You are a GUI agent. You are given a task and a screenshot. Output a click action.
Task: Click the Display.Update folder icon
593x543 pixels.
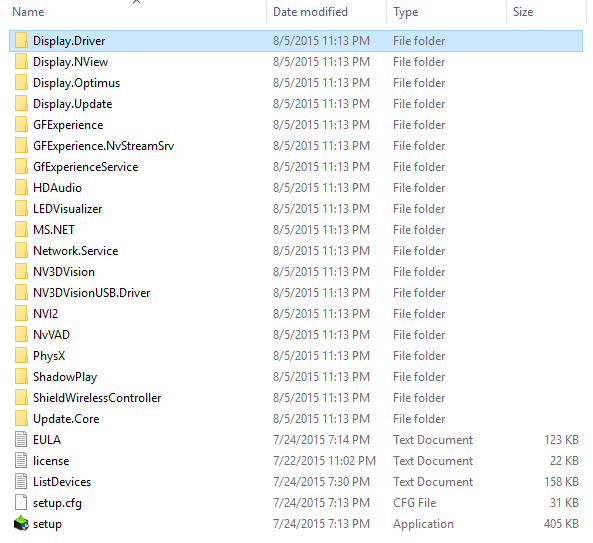point(21,103)
